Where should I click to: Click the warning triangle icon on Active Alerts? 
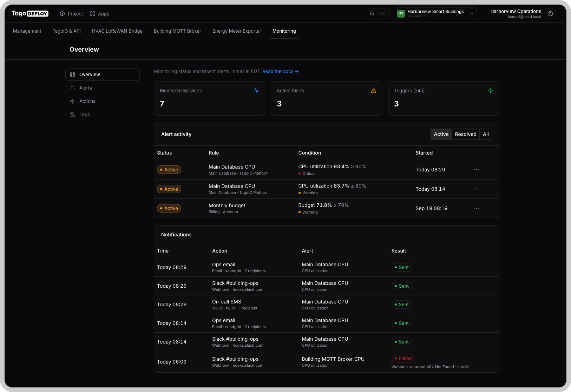click(x=374, y=91)
